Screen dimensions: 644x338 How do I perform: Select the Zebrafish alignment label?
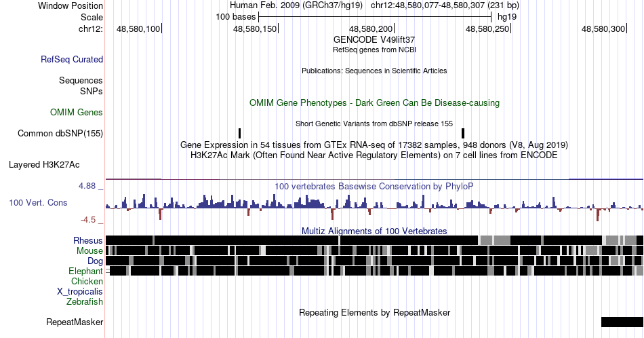(x=85, y=301)
